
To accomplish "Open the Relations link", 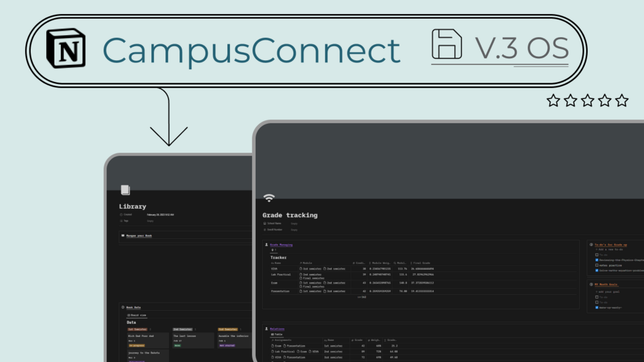I will pyautogui.click(x=277, y=329).
